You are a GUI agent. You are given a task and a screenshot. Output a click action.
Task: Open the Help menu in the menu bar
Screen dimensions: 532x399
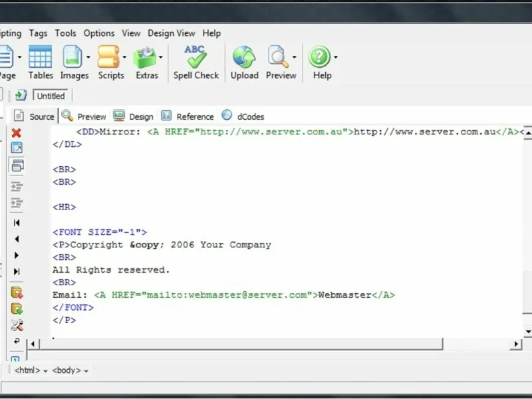pos(211,33)
